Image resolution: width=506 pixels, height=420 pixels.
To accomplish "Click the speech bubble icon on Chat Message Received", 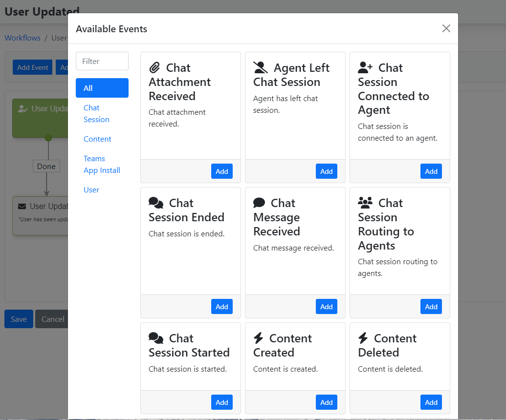I will (259, 203).
